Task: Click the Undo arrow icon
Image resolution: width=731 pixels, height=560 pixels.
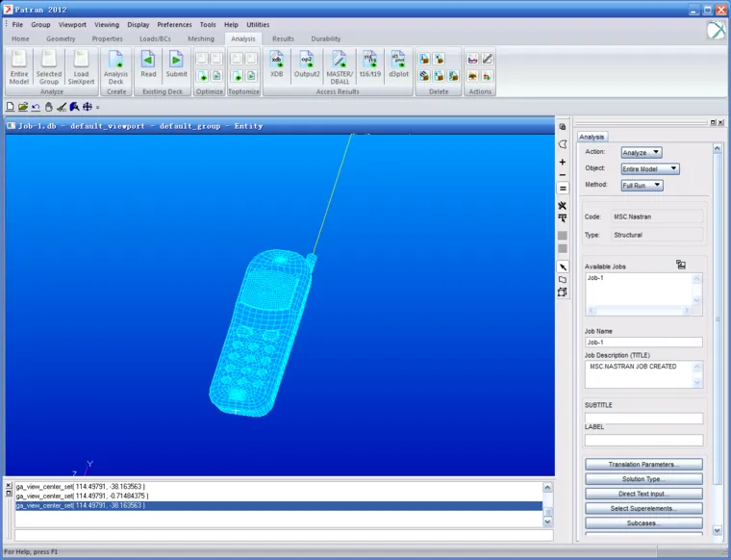Action: click(x=36, y=107)
